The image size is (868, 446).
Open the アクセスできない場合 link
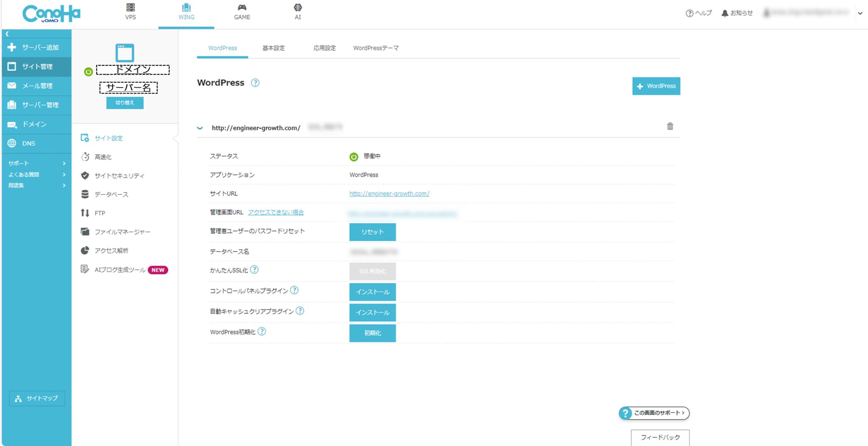276,212
